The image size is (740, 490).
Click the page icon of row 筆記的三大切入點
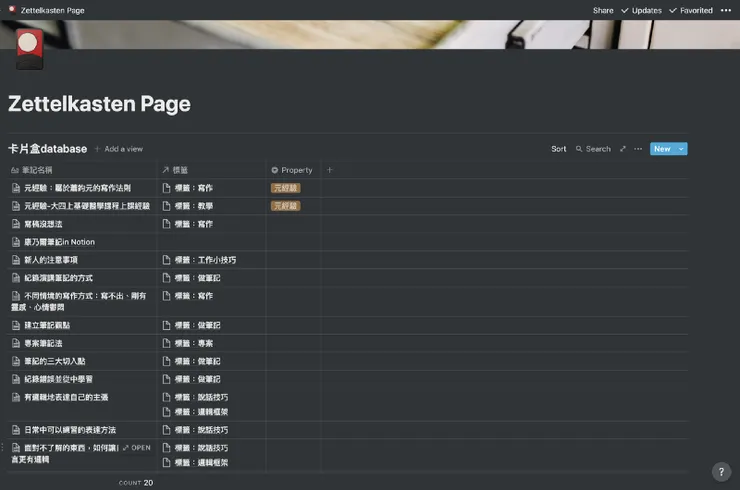[x=16, y=361]
